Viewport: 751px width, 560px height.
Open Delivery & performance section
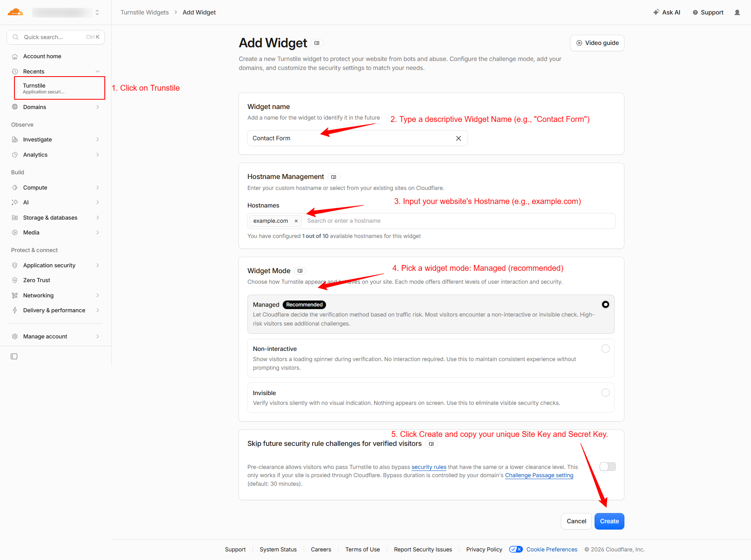coord(56,310)
